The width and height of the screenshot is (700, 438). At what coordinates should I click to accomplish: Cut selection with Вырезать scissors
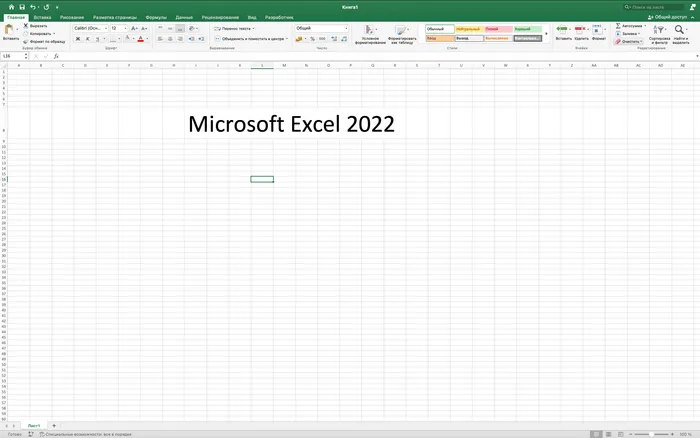click(35, 26)
